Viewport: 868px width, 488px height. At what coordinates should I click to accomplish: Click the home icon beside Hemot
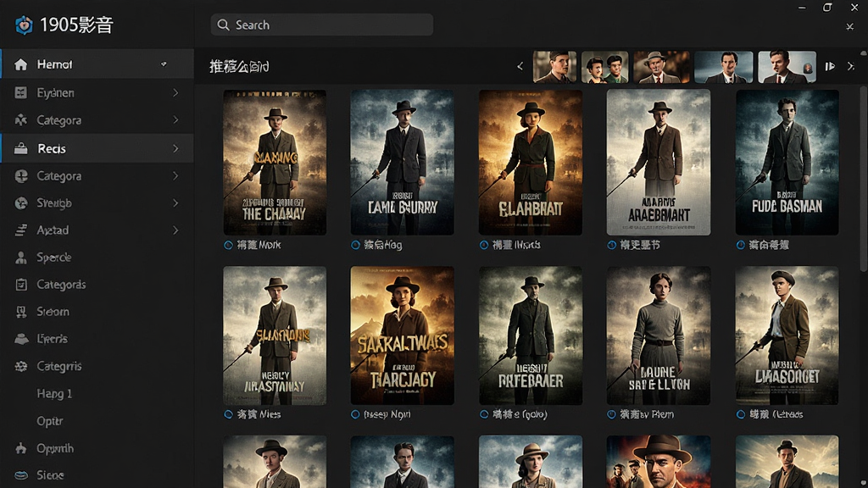click(21, 64)
